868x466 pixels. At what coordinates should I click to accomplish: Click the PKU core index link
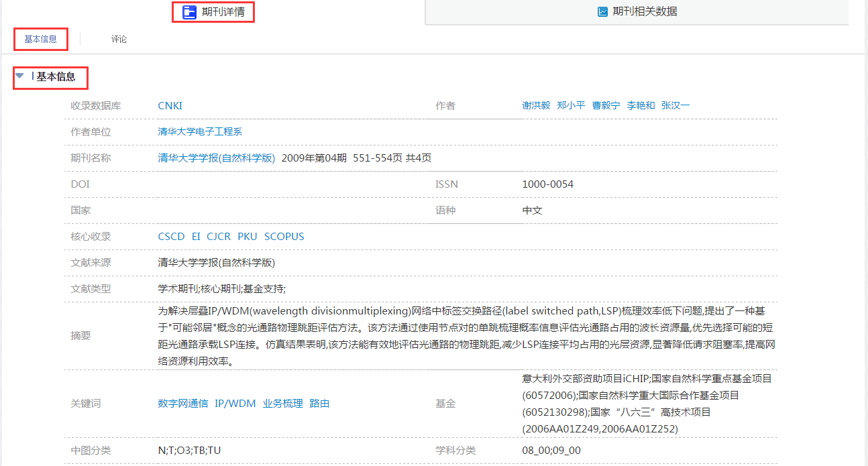coord(248,237)
